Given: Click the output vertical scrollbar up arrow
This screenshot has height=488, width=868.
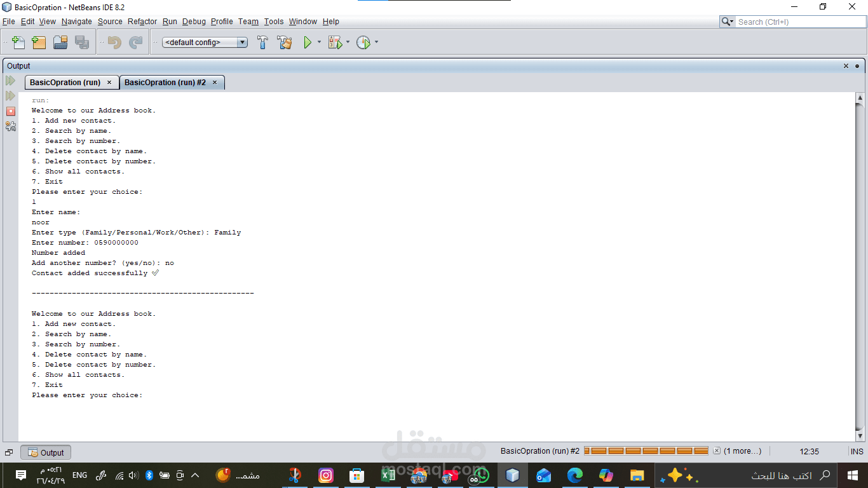Looking at the screenshot, I should click(860, 98).
